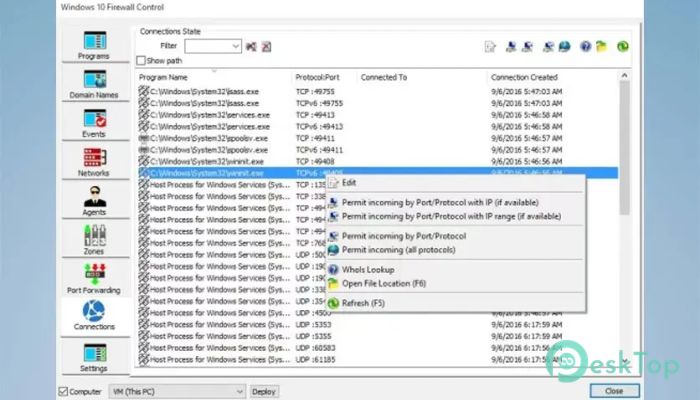Choose Open File Location (F6) menu entry

point(455,283)
